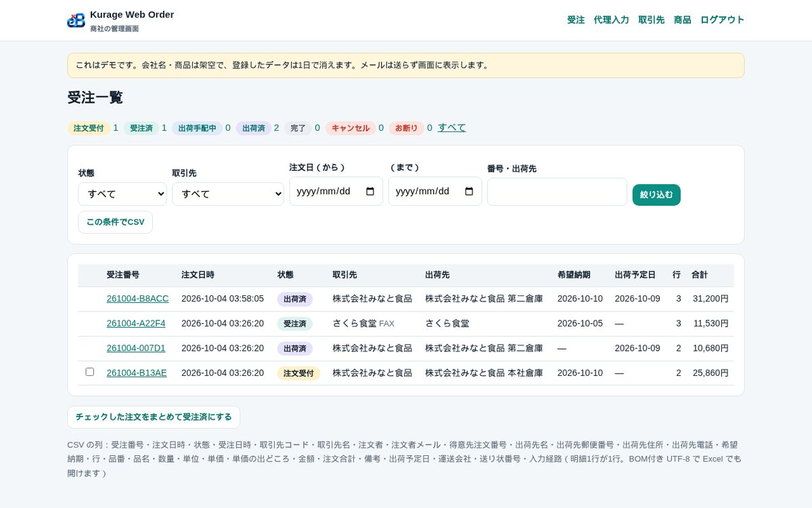Filter by 出荷手配中 status chip
Image resolution: width=812 pixels, height=508 pixels.
pos(197,128)
